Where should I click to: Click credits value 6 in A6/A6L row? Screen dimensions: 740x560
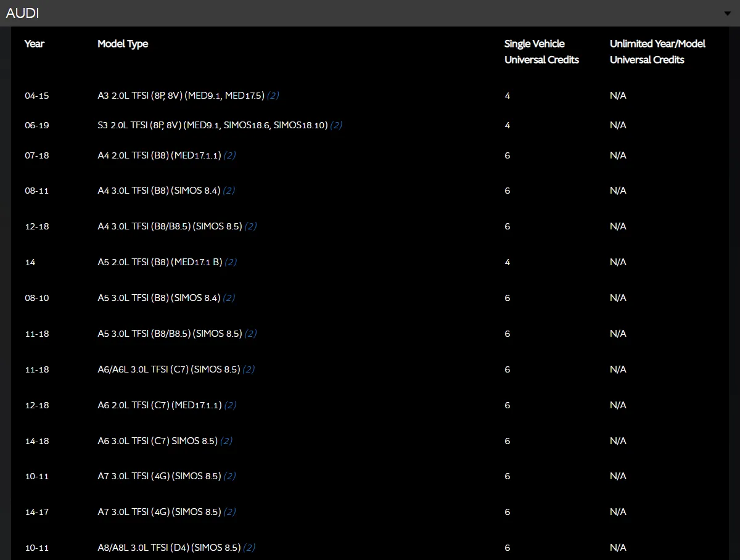click(508, 369)
